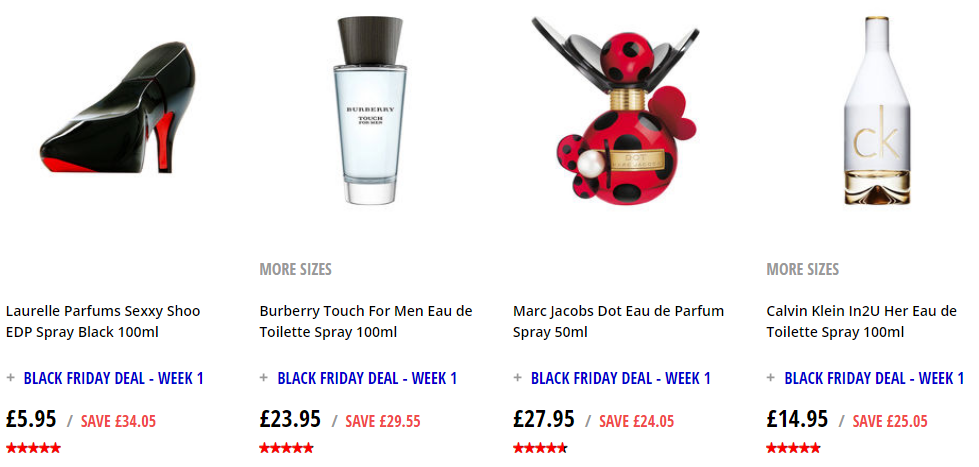
Task: View star rating for Laurelle Sexxy Shoo
Action: click(34, 448)
